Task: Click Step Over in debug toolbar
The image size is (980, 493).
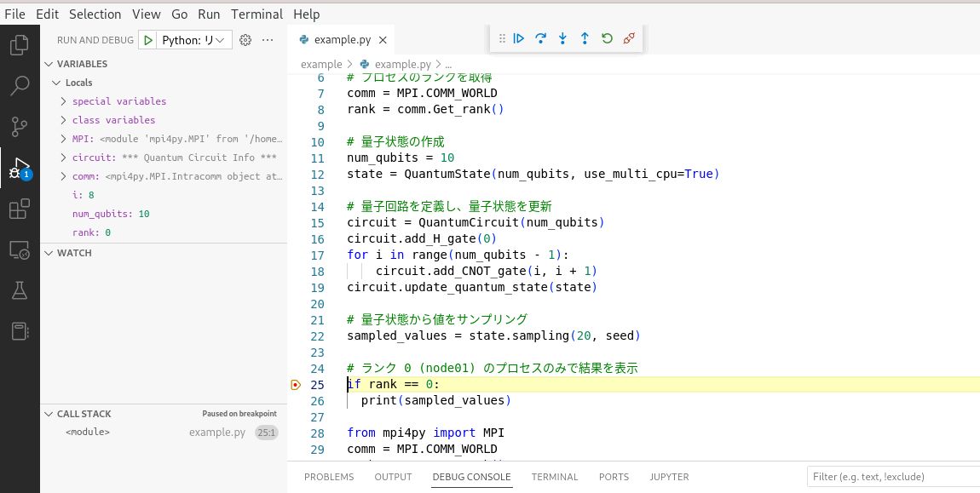Action: tap(540, 38)
